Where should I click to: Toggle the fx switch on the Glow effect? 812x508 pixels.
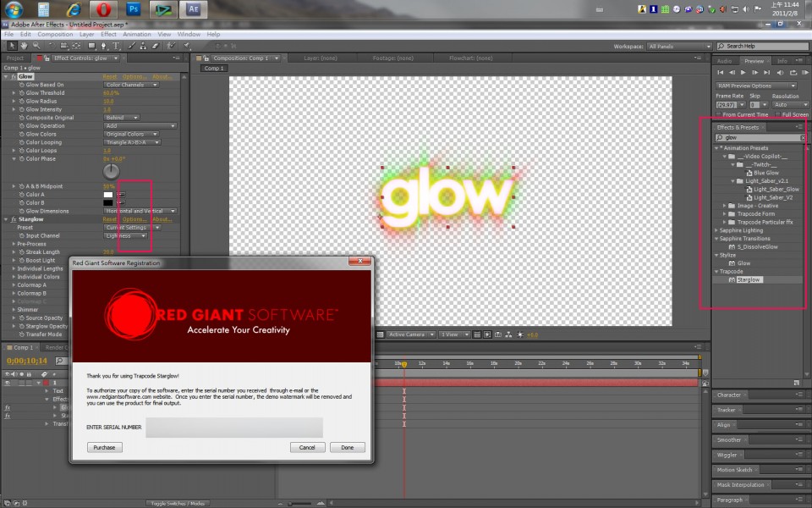(x=14, y=77)
